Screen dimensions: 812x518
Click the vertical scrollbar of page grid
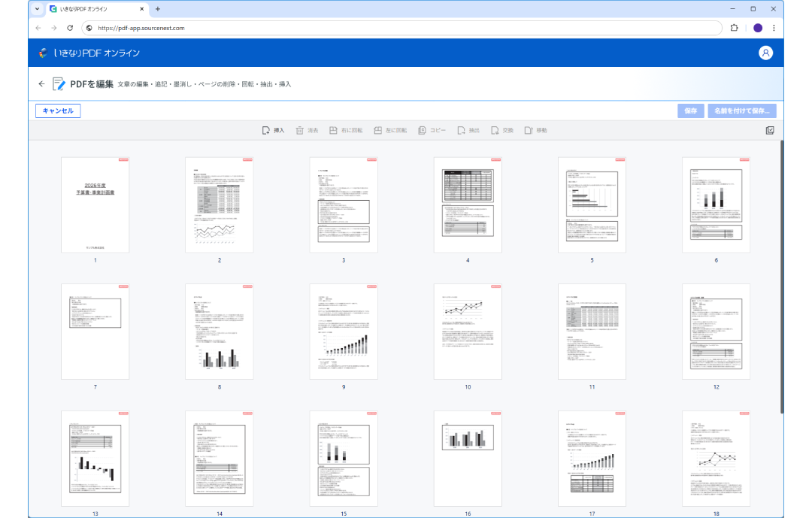pos(781,277)
